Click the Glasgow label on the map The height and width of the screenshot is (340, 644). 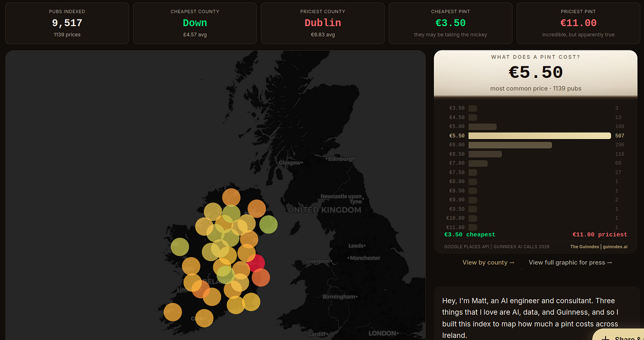tap(289, 162)
